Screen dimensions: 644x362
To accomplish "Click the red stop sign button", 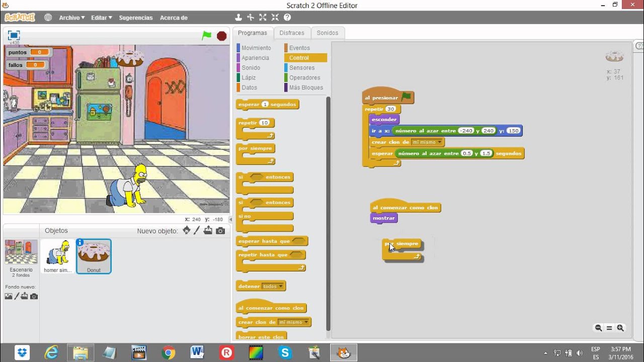I will (221, 36).
